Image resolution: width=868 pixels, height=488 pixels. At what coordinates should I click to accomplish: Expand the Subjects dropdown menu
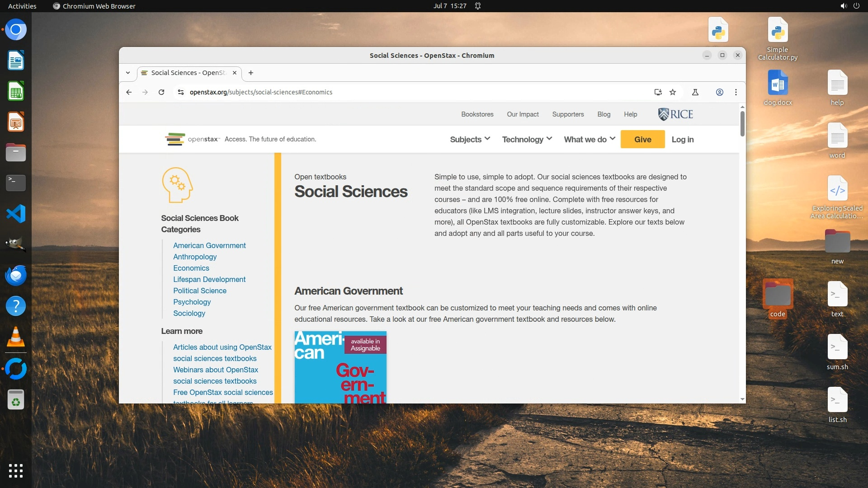click(470, 139)
